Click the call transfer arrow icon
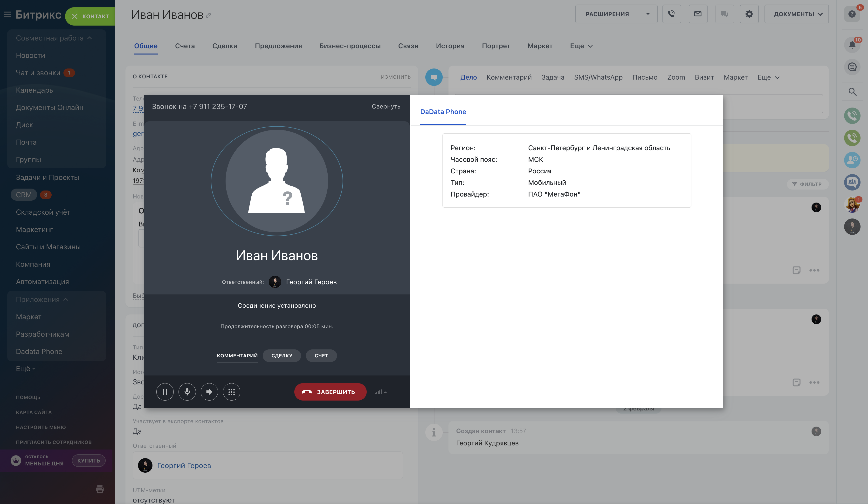Screen dimensions: 868x504 click(x=209, y=392)
